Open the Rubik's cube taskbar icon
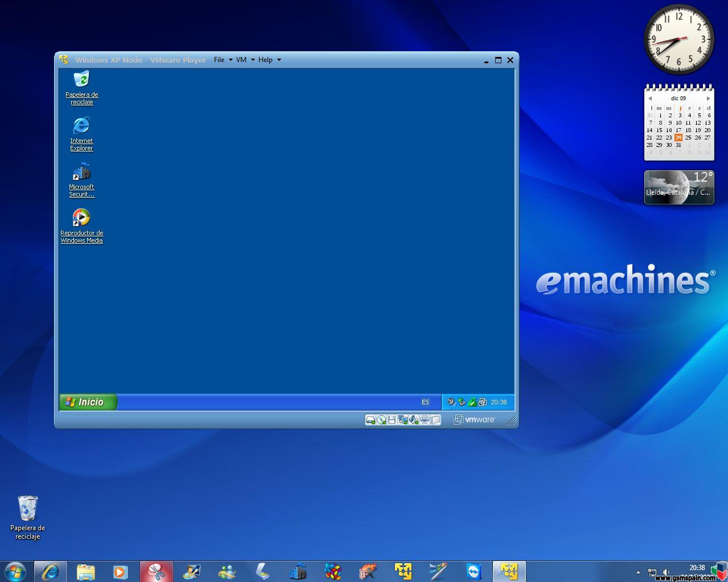Image resolution: width=728 pixels, height=582 pixels. [x=332, y=571]
